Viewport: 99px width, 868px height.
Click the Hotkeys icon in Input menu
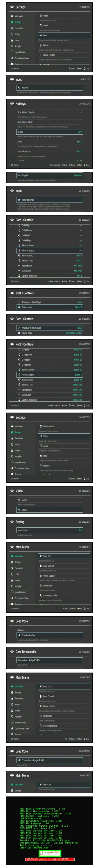click(x=19, y=88)
